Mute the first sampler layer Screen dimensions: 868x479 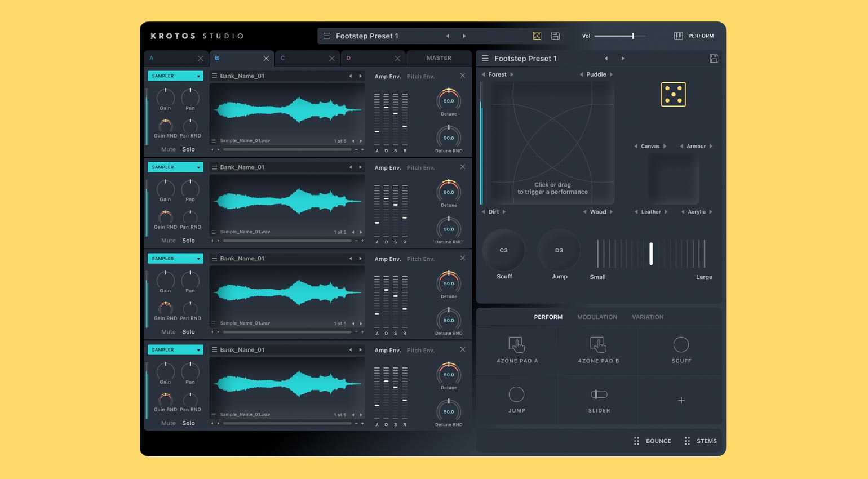(169, 150)
